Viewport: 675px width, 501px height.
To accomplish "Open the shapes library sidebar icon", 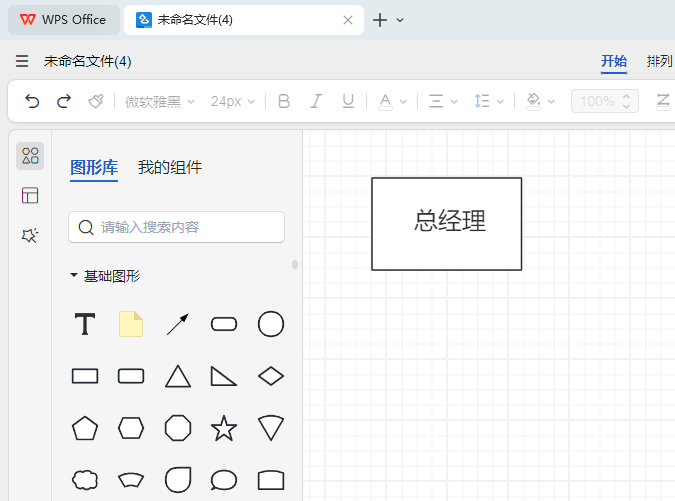I will (30, 156).
